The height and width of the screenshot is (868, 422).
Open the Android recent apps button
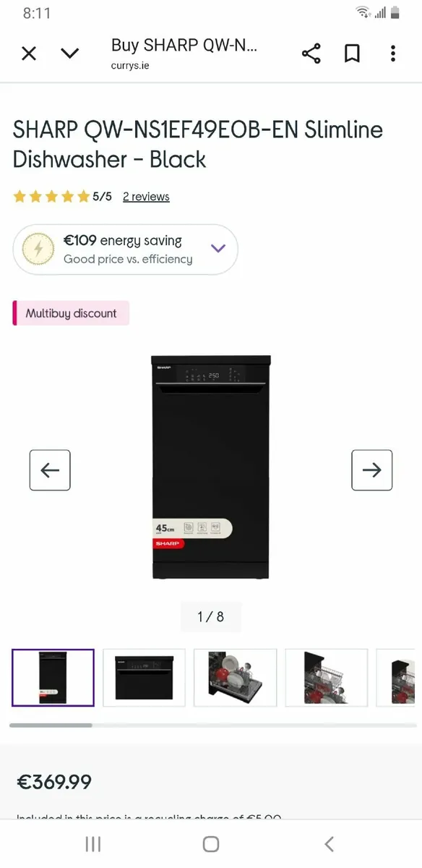92,843
